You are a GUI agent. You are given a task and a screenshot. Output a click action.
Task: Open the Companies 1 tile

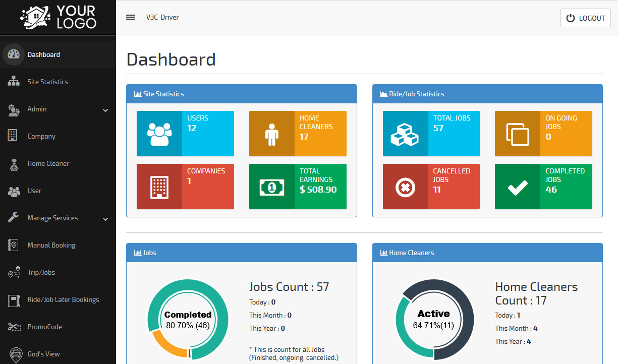click(185, 187)
